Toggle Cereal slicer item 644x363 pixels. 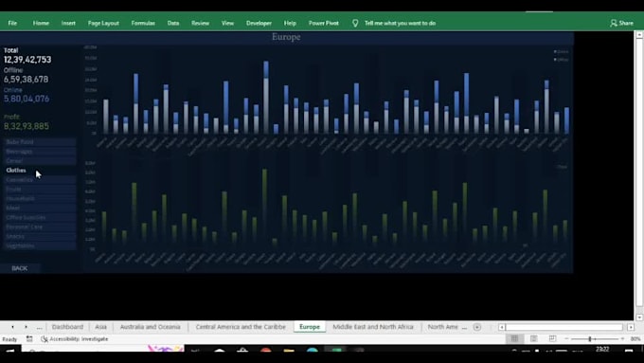tap(40, 161)
